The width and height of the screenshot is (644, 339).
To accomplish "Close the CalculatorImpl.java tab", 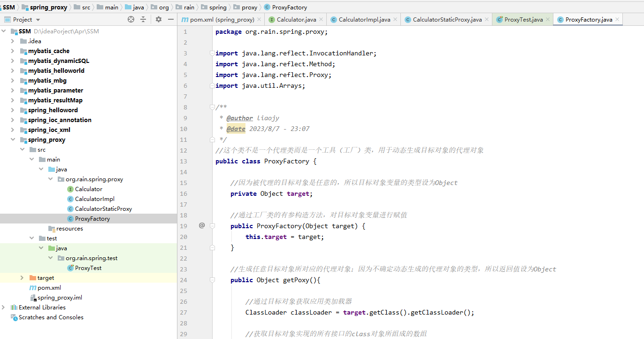I will pyautogui.click(x=395, y=19).
